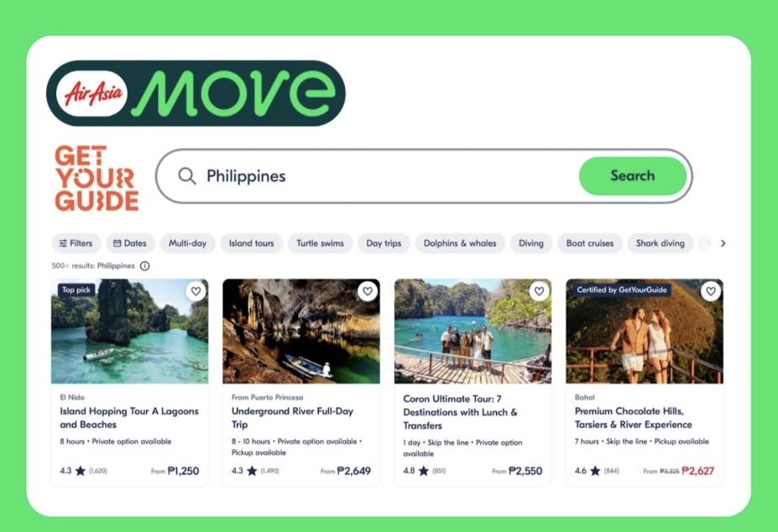Choose the Shark diving chip
The width and height of the screenshot is (778, 532).
click(x=661, y=243)
